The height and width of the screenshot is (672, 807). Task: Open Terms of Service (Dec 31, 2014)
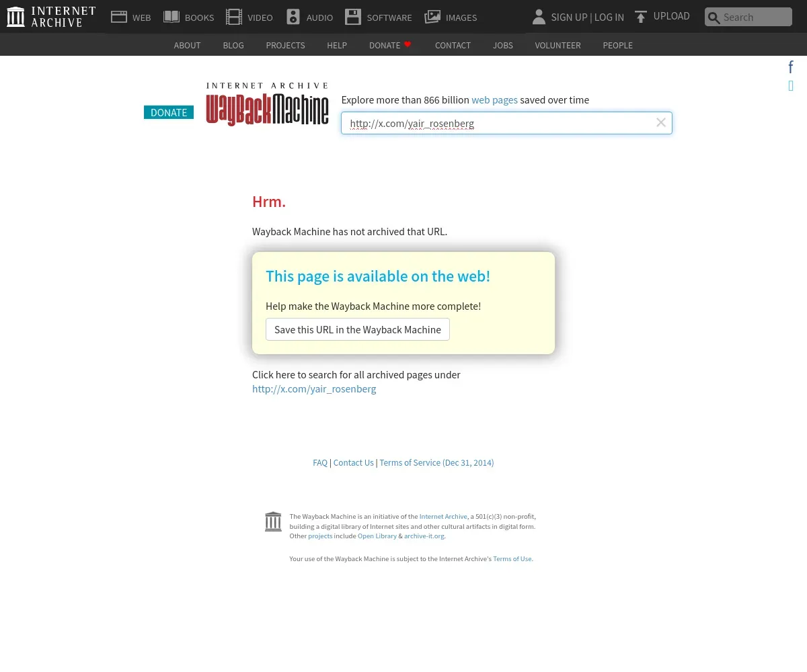436,462
